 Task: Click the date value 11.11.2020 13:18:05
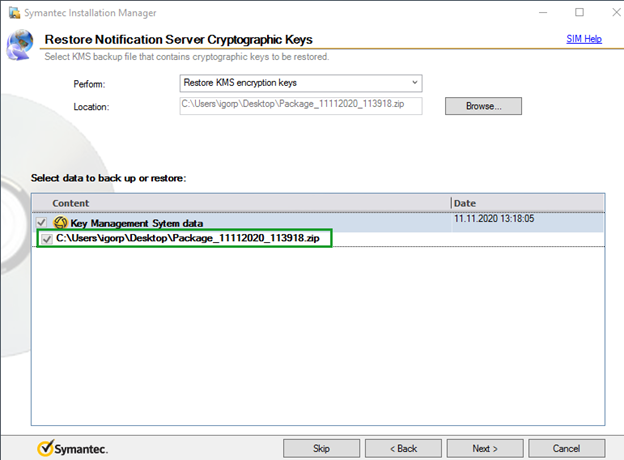click(x=494, y=218)
